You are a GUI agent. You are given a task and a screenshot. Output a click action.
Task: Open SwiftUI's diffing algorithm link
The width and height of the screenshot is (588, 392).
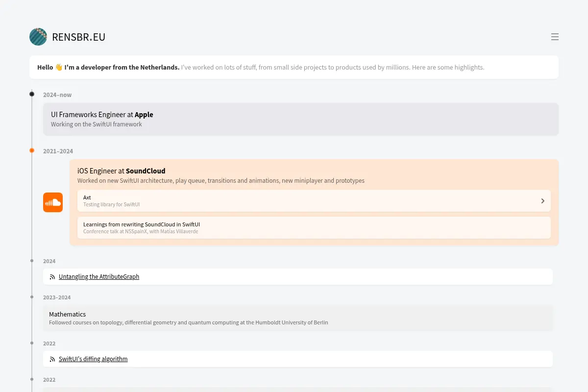93,359
